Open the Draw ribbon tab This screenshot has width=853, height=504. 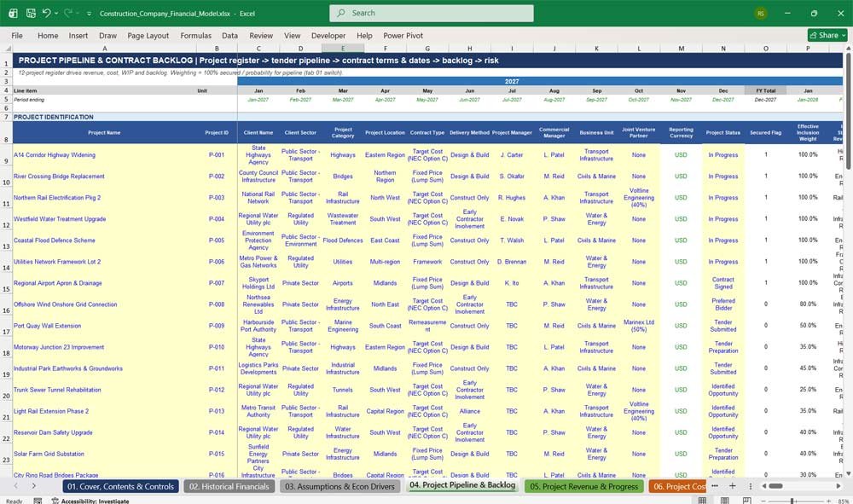(x=107, y=35)
